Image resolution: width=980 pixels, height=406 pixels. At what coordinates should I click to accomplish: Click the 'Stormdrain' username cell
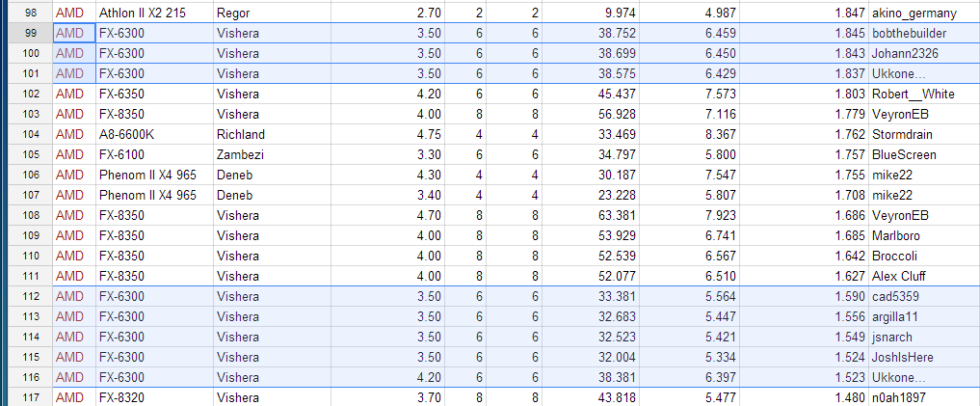(x=924, y=134)
